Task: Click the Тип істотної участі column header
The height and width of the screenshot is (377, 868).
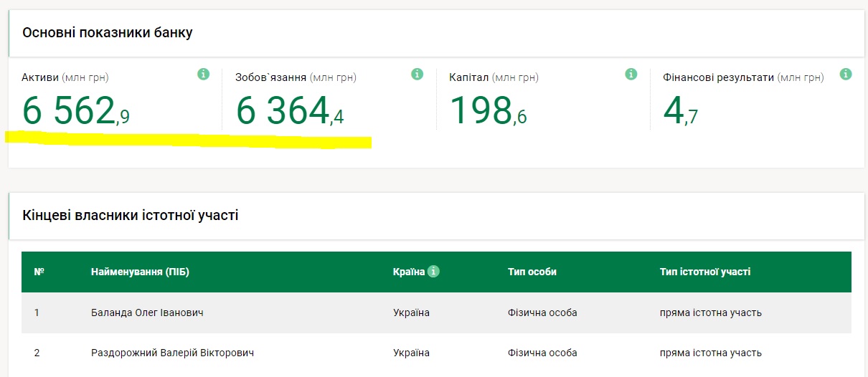Action: click(x=704, y=272)
